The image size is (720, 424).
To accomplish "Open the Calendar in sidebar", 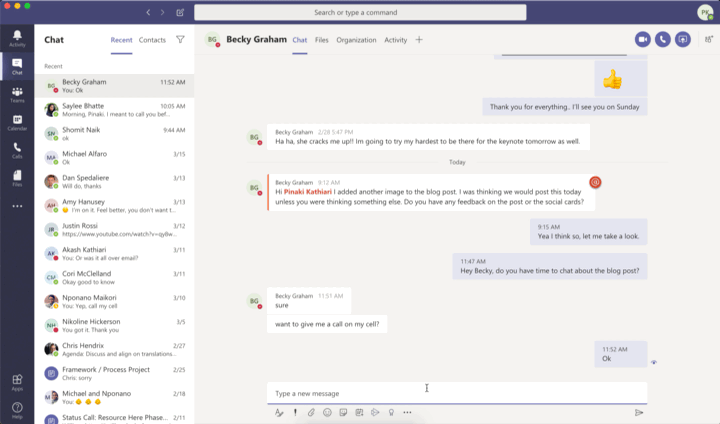I will point(17,123).
